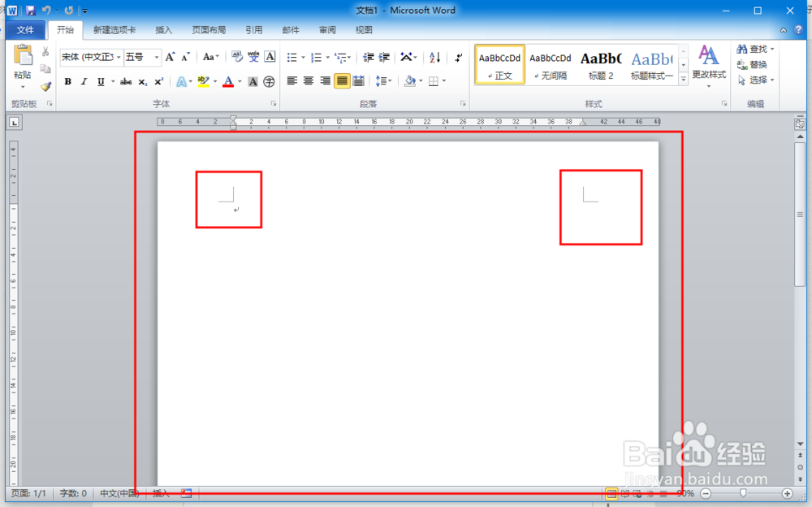The height and width of the screenshot is (507, 812).
Task: Open the enclosed characters (字) tool
Action: point(269,81)
